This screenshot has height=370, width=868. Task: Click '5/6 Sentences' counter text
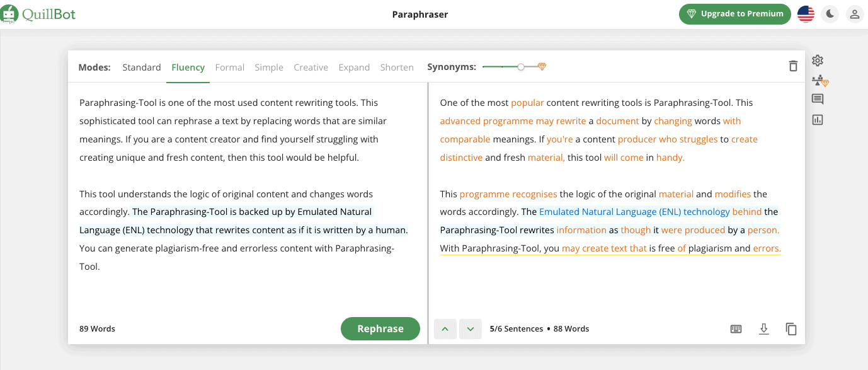coord(517,329)
